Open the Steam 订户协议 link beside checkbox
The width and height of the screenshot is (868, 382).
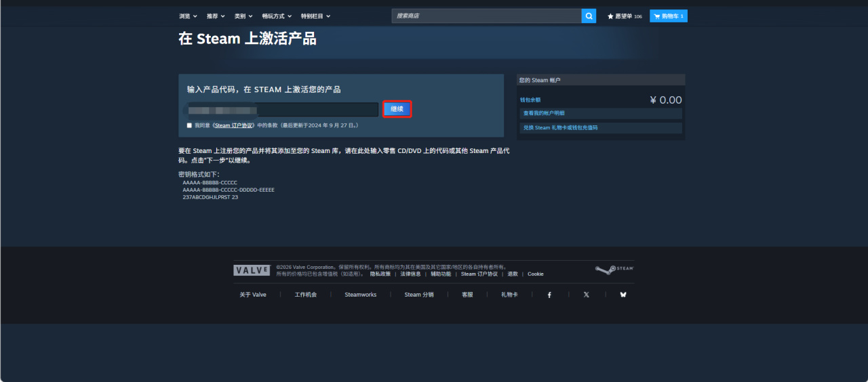[233, 125]
